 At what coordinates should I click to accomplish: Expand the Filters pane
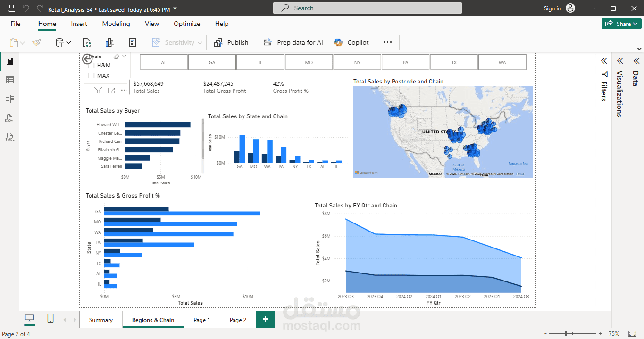(603, 61)
